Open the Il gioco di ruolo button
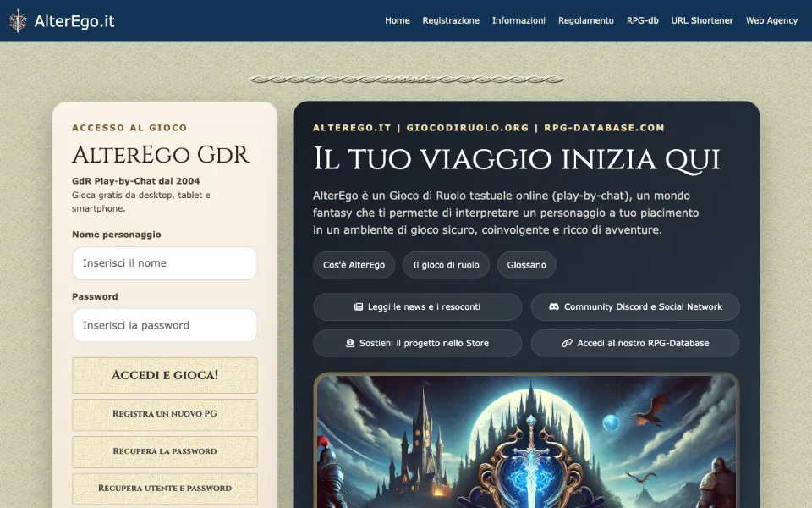 [446, 265]
